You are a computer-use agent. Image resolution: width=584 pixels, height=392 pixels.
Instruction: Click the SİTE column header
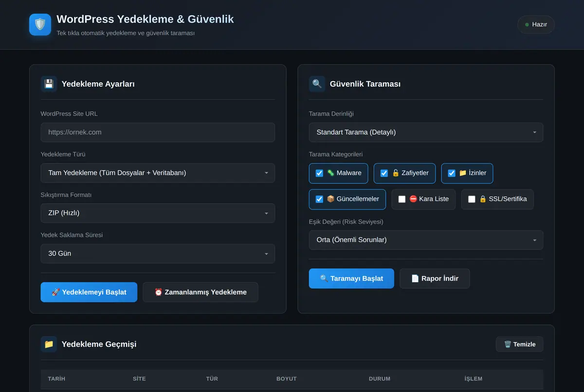pyautogui.click(x=139, y=379)
